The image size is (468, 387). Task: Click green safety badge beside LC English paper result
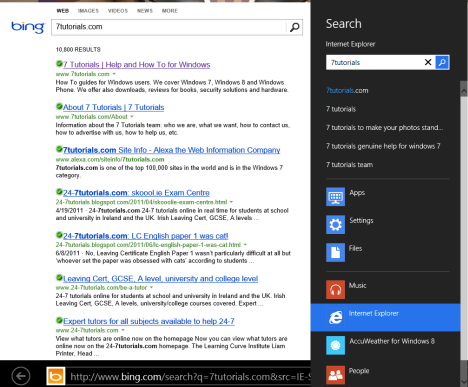[x=59, y=235]
